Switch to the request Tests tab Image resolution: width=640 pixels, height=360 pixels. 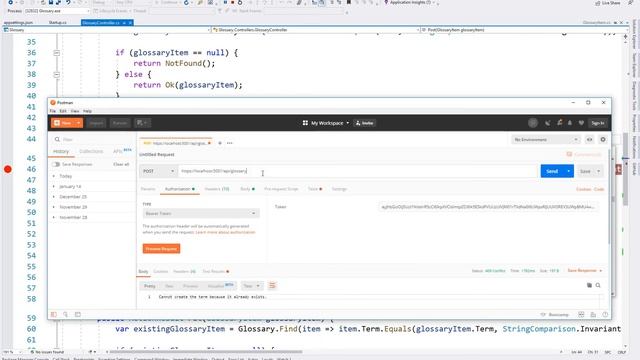[315, 189]
